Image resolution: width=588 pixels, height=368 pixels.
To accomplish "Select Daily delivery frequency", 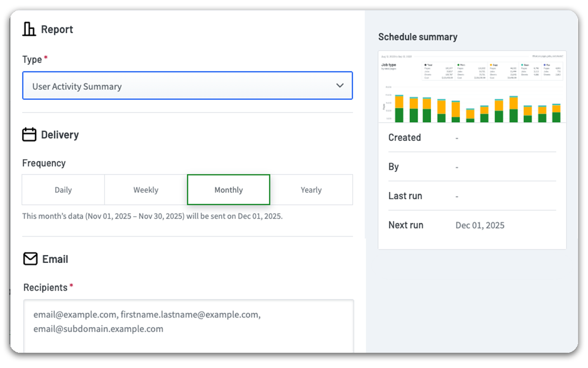I will 63,190.
